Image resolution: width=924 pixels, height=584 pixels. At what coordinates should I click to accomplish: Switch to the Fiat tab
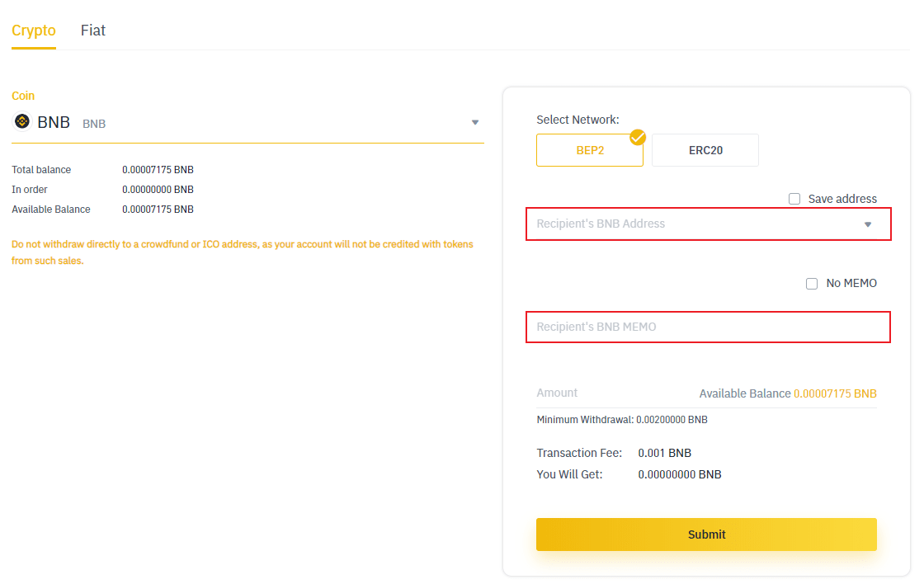[93, 31]
